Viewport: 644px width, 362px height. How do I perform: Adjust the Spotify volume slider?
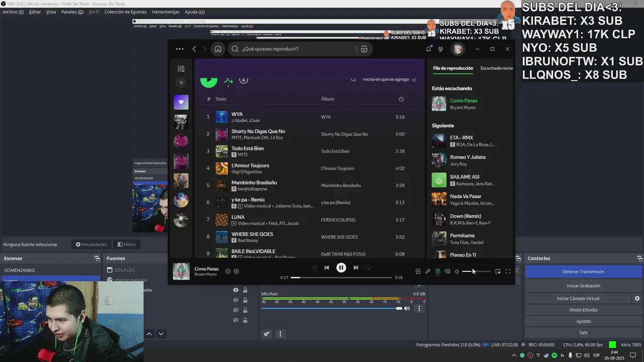point(476,271)
